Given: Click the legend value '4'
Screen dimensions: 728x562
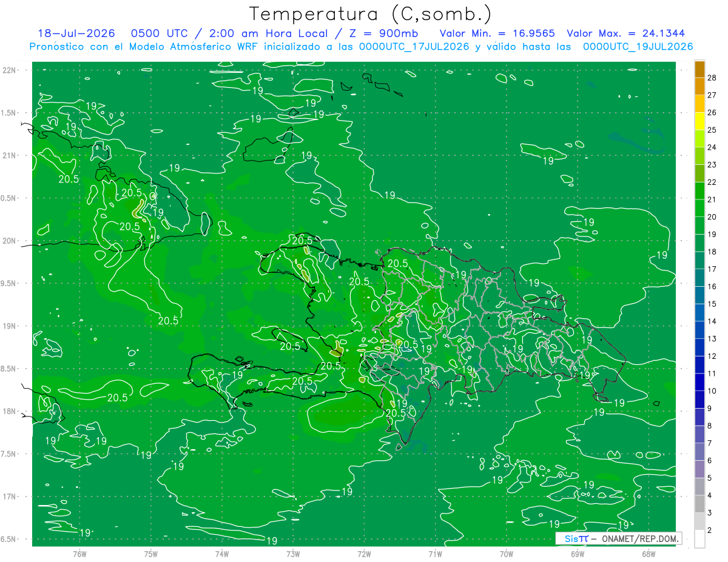Looking at the screenshot, I should point(710,496).
